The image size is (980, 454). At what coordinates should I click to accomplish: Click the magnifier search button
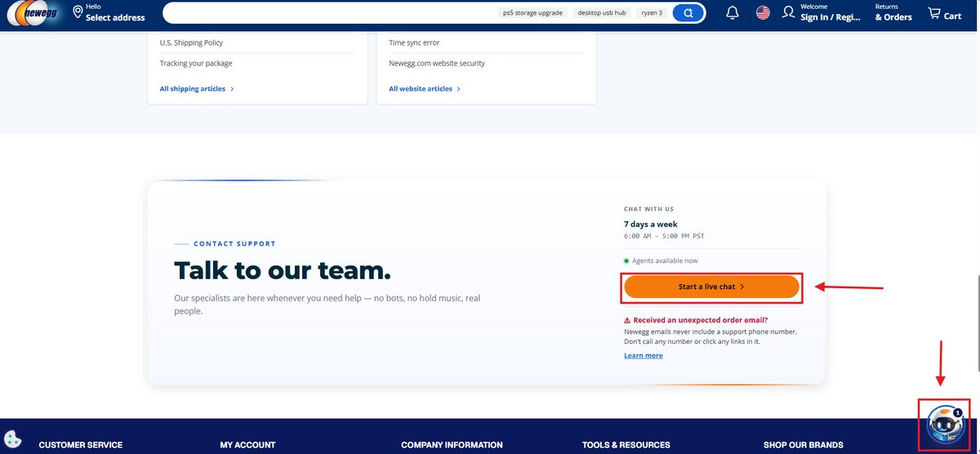click(x=688, y=13)
